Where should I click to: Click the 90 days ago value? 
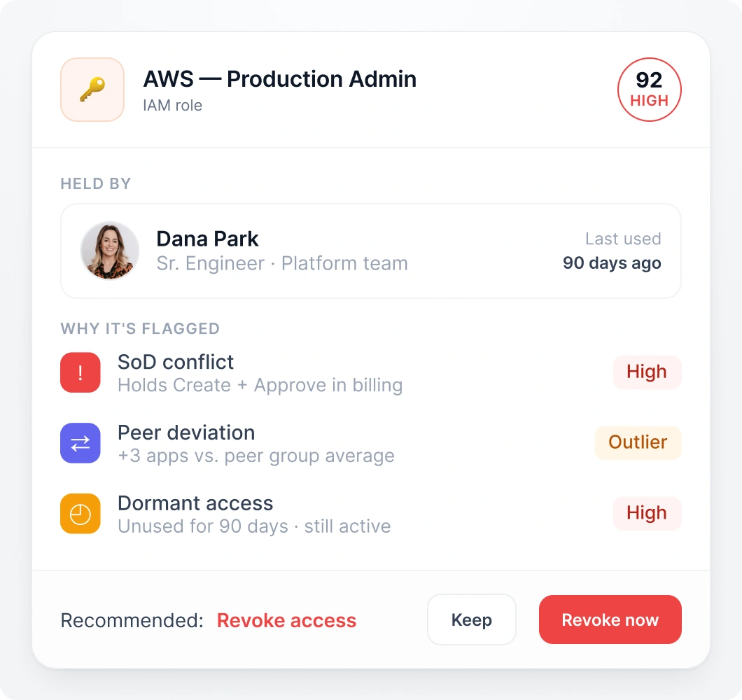click(612, 263)
